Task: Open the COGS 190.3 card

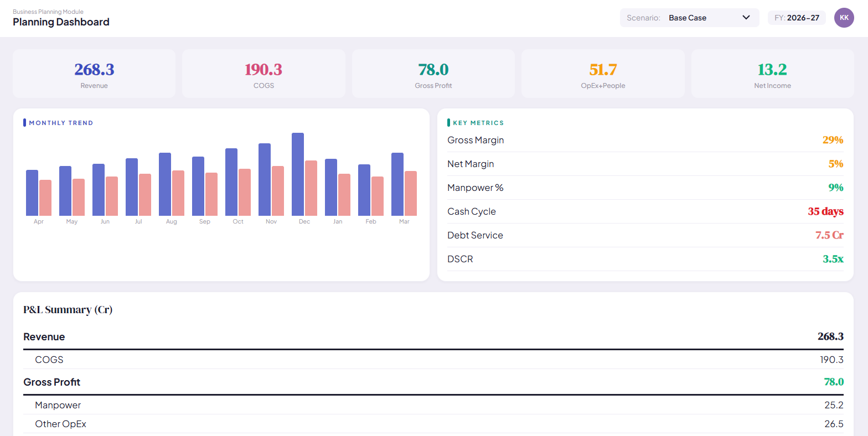Action: (x=263, y=74)
